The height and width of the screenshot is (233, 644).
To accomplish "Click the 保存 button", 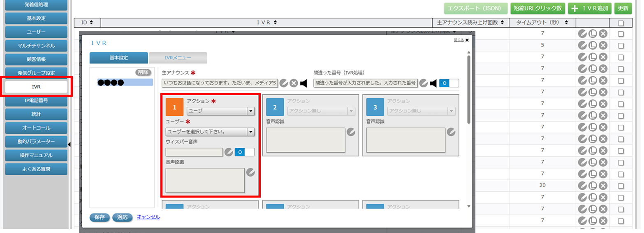I will pyautogui.click(x=100, y=217).
